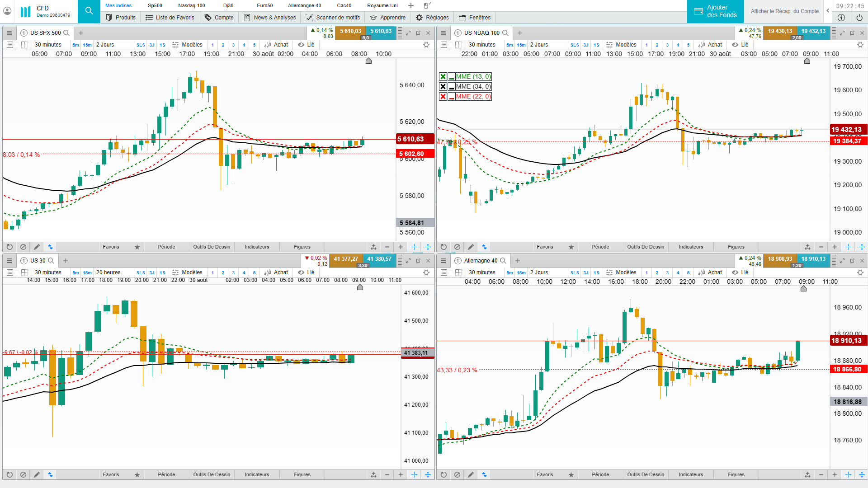The width and height of the screenshot is (868, 488).
Task: Click Ajouter des Fonds button
Action: coord(715,11)
